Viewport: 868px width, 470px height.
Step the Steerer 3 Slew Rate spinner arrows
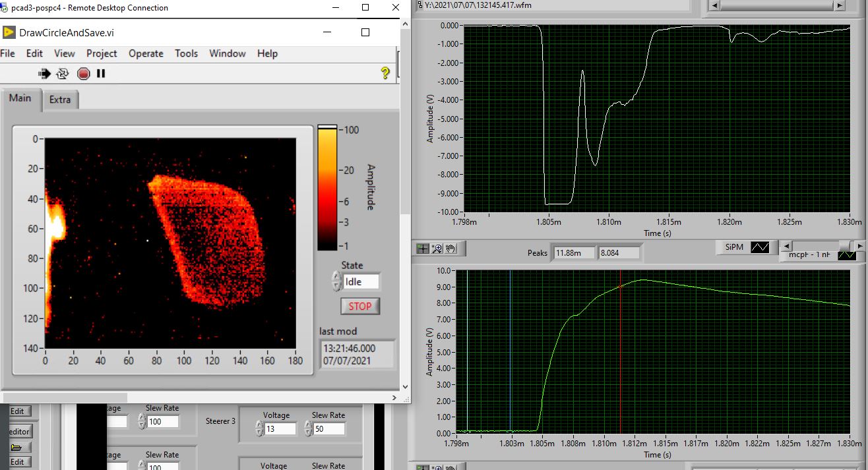pyautogui.click(x=307, y=429)
